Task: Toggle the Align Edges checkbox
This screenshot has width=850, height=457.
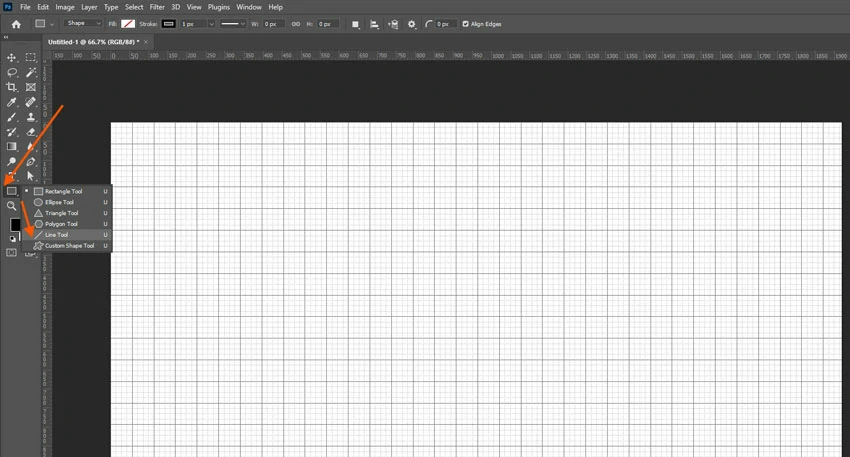Action: click(466, 23)
